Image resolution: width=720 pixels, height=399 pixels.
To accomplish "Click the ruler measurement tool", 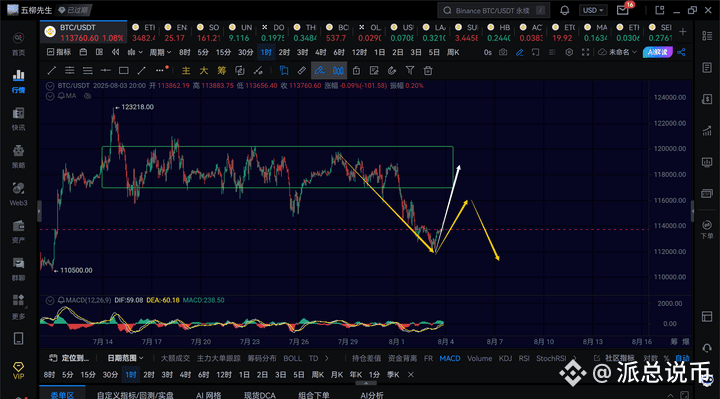I will (302, 71).
